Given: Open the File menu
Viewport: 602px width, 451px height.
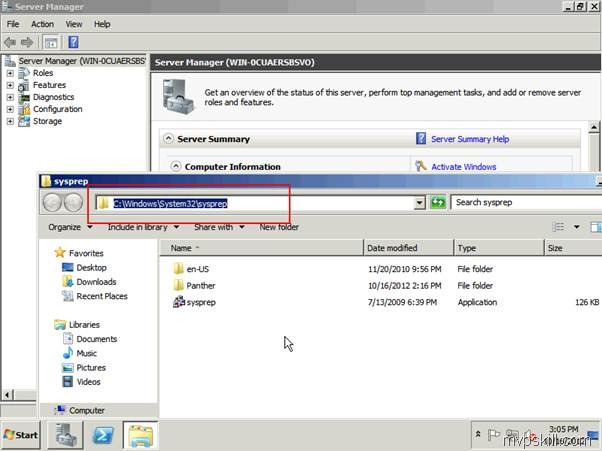Looking at the screenshot, I should pos(13,24).
